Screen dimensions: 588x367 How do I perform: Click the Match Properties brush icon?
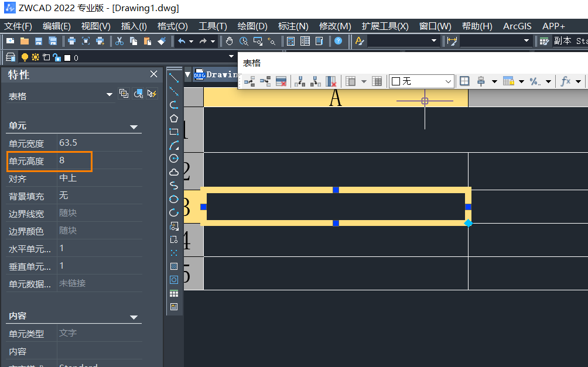162,41
